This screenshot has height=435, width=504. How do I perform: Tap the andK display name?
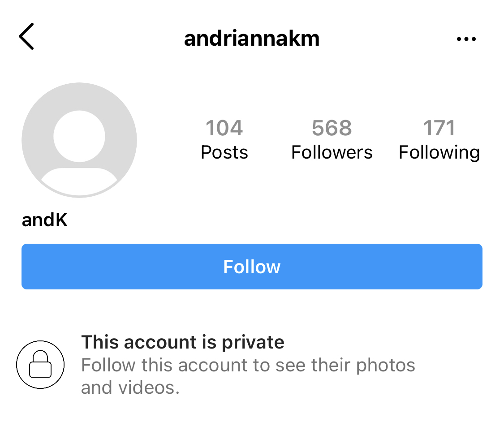(x=45, y=220)
